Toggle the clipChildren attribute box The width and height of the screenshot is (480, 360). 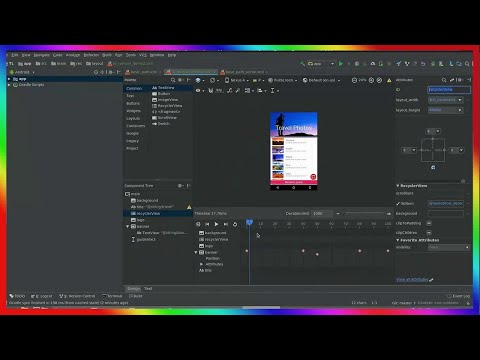tap(429, 232)
